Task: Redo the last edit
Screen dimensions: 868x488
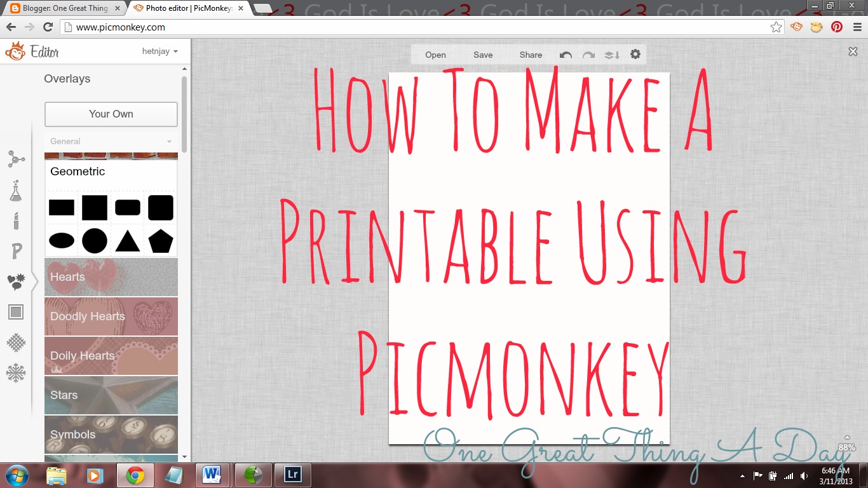Action: tap(588, 55)
